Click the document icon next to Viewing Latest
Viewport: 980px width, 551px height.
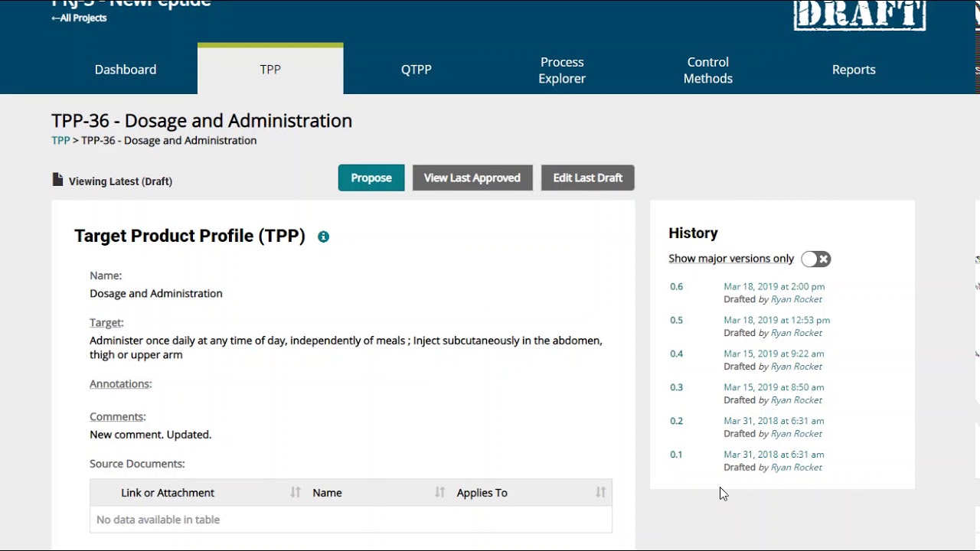tap(57, 180)
